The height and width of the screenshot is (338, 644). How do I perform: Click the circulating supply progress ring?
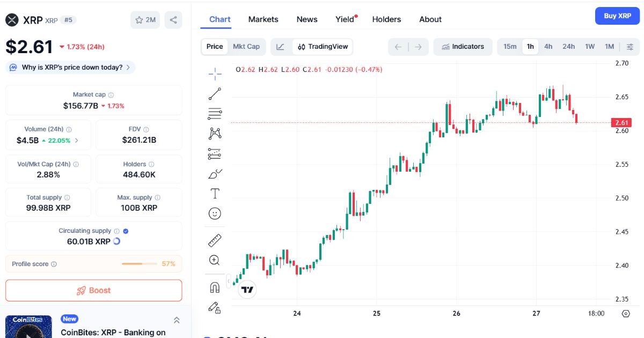(116, 241)
